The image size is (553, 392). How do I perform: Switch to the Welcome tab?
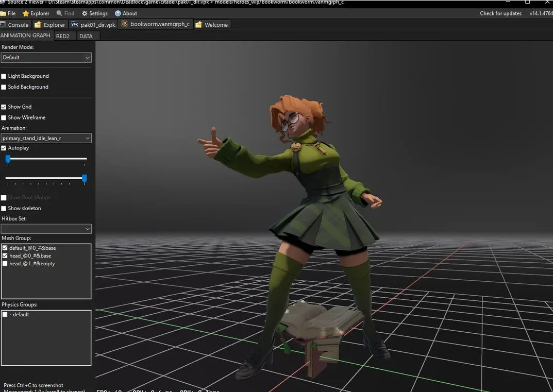(x=212, y=25)
